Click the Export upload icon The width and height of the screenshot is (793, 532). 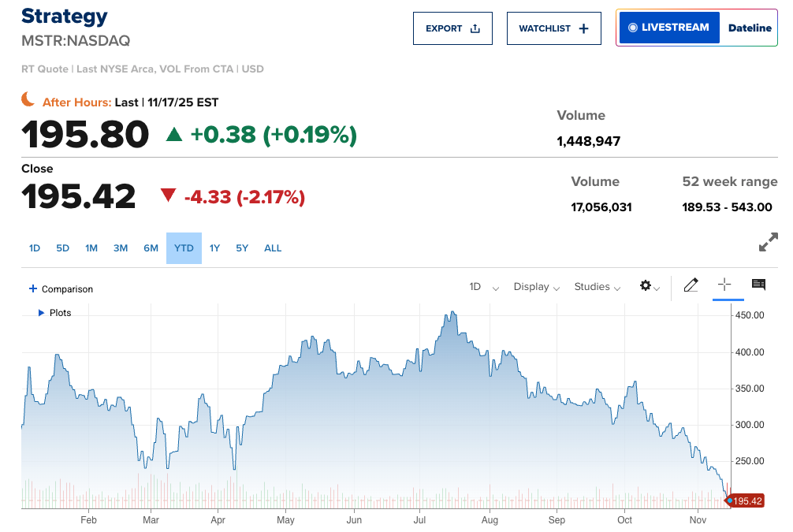(475, 28)
